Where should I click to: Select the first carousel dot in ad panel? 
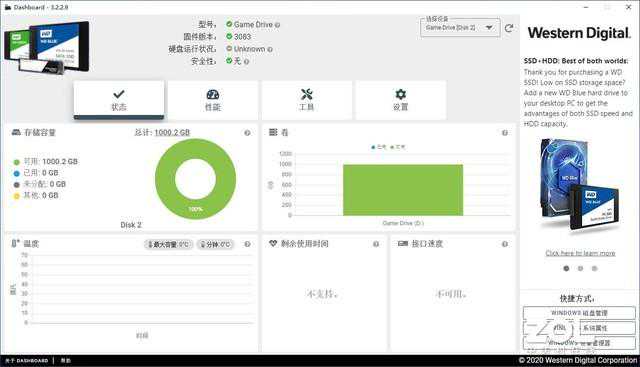(x=566, y=268)
